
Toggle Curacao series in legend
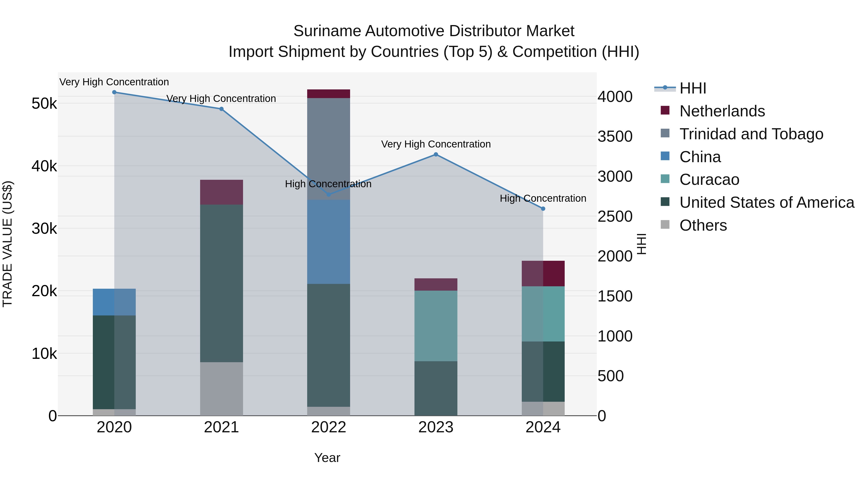tap(700, 180)
